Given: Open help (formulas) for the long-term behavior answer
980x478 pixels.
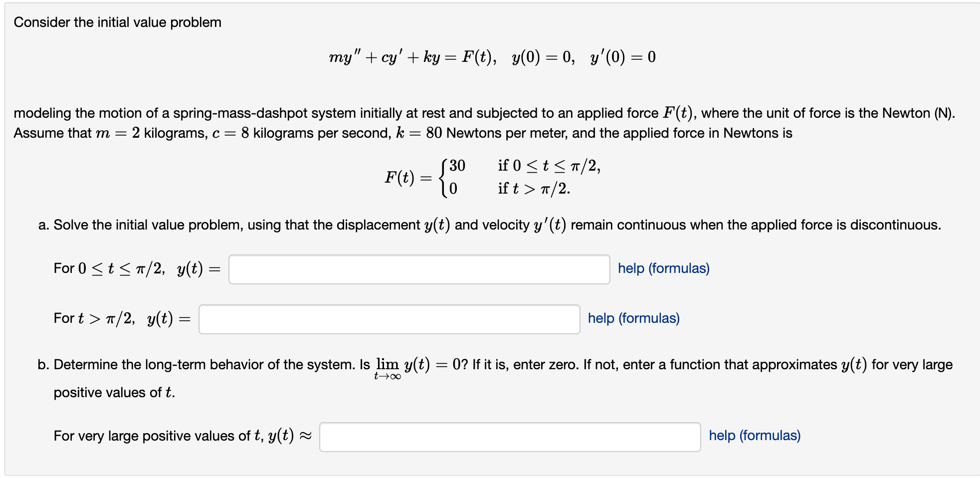Looking at the screenshot, I should coord(754,436).
